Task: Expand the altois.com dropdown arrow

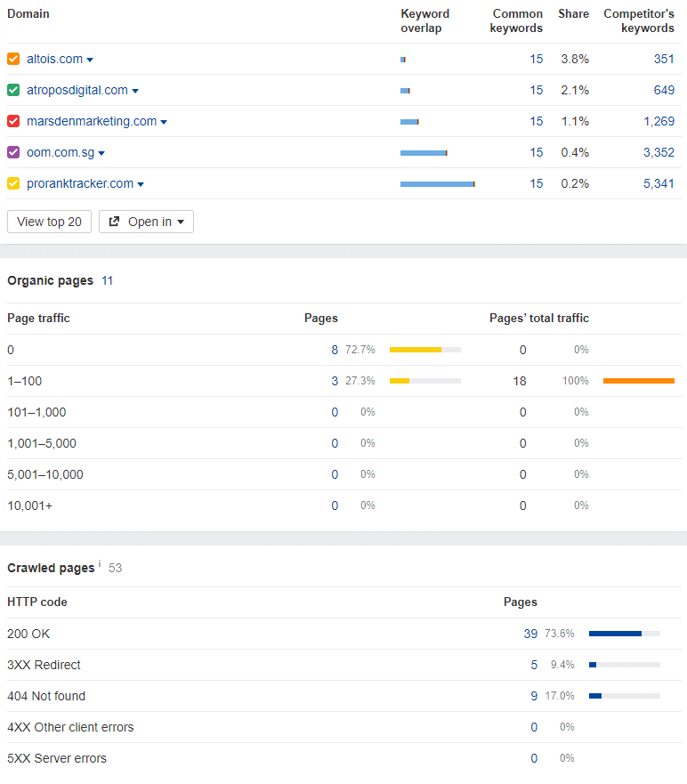Action: pos(90,60)
